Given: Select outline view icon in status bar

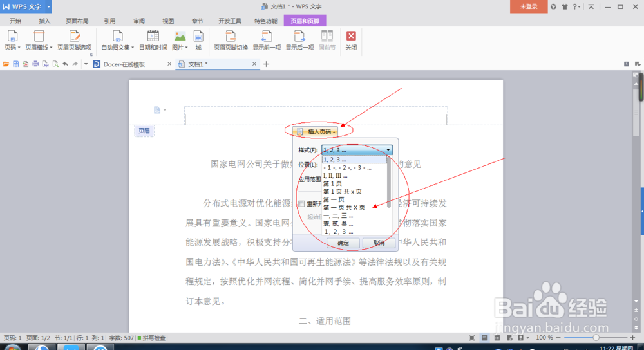Looking at the screenshot, I should coord(497,338).
